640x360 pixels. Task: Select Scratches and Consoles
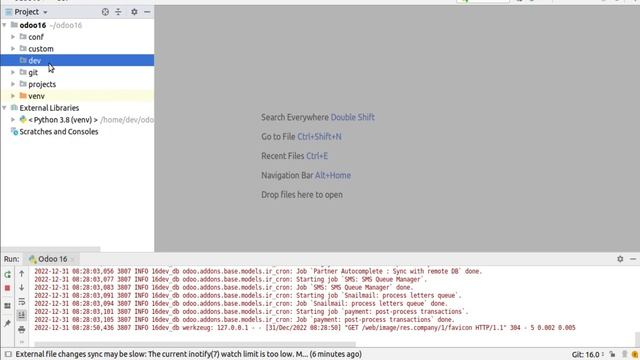59,131
